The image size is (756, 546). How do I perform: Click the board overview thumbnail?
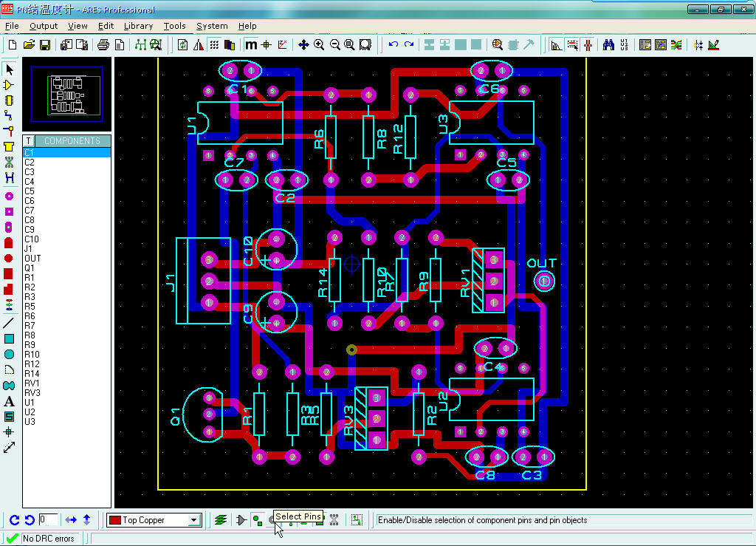tap(67, 94)
